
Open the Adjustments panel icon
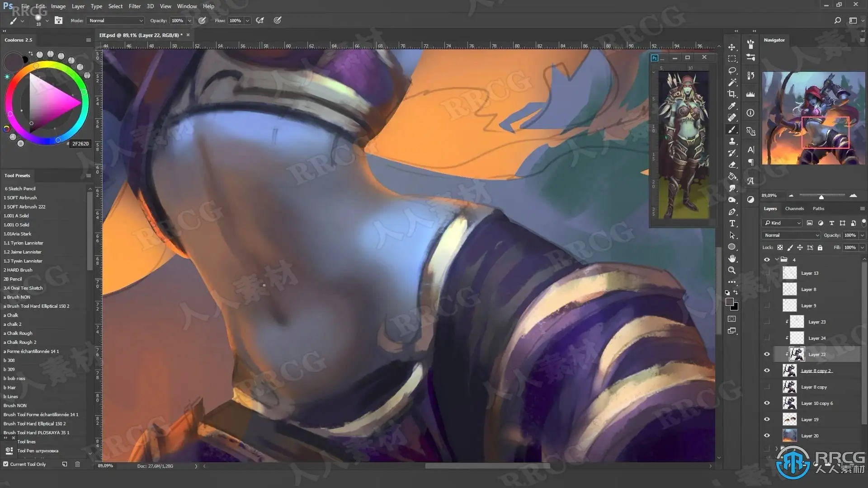coord(750,200)
